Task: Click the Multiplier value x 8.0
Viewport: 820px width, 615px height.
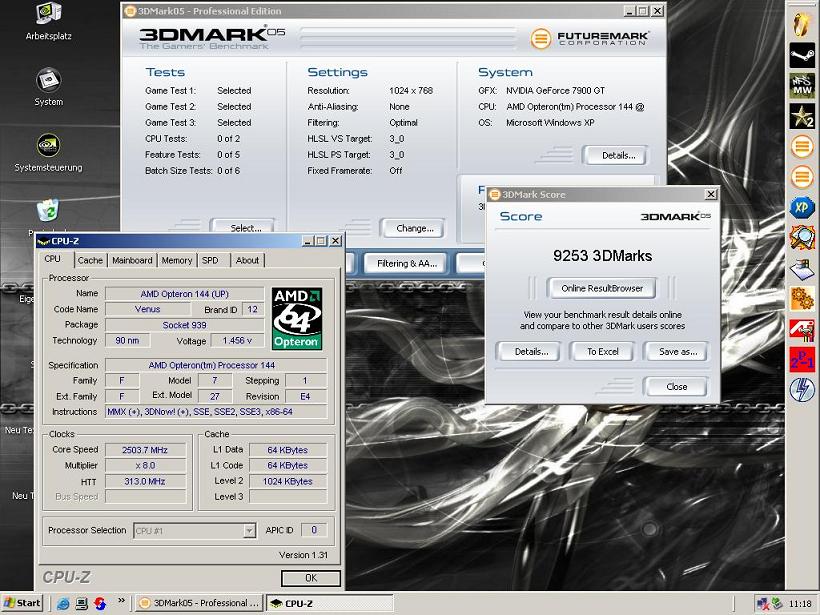Action: [145, 465]
